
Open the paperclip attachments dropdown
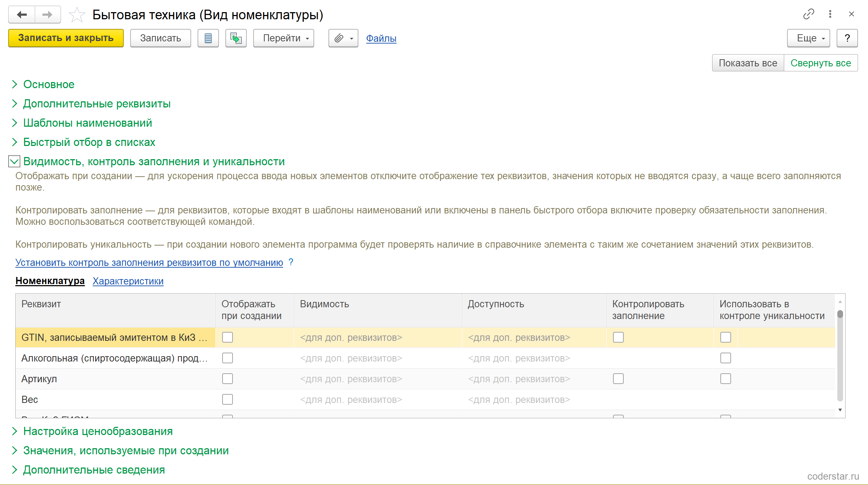343,38
